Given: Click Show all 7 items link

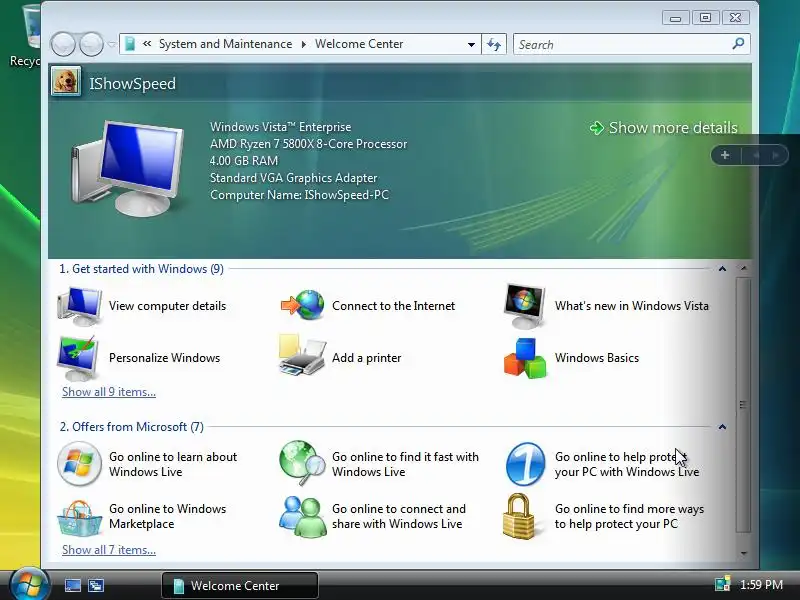Looking at the screenshot, I should pyautogui.click(x=109, y=550).
